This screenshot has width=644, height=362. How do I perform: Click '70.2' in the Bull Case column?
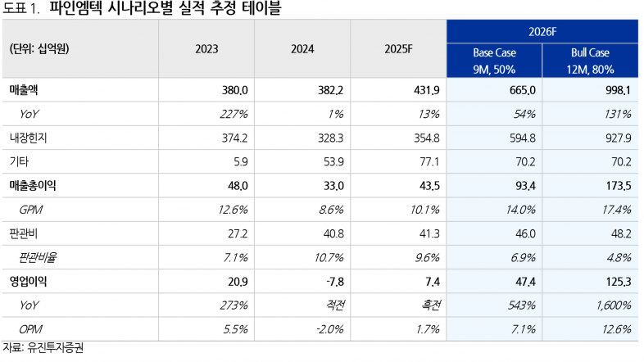coord(621,161)
